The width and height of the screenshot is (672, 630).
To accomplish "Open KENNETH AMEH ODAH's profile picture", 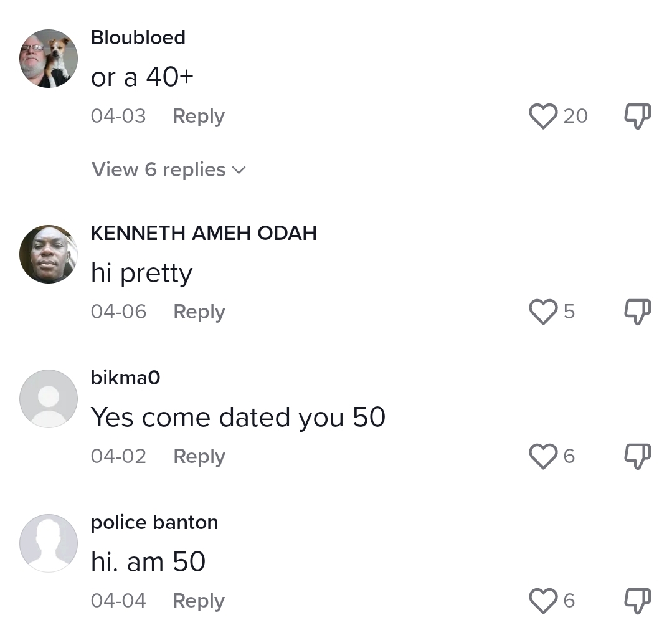I will pos(49,254).
